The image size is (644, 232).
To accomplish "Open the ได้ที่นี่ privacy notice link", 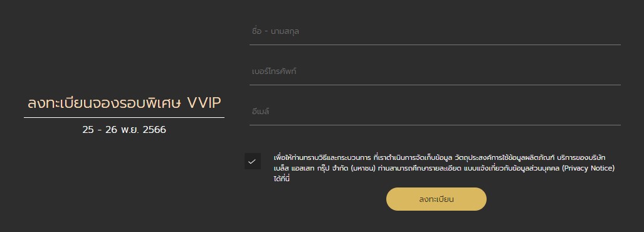I will pyautogui.click(x=282, y=179).
